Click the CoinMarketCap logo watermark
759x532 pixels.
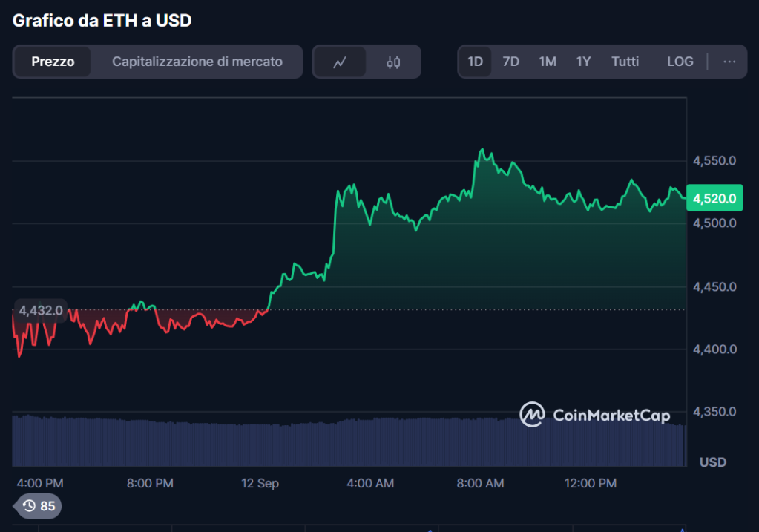click(x=594, y=415)
